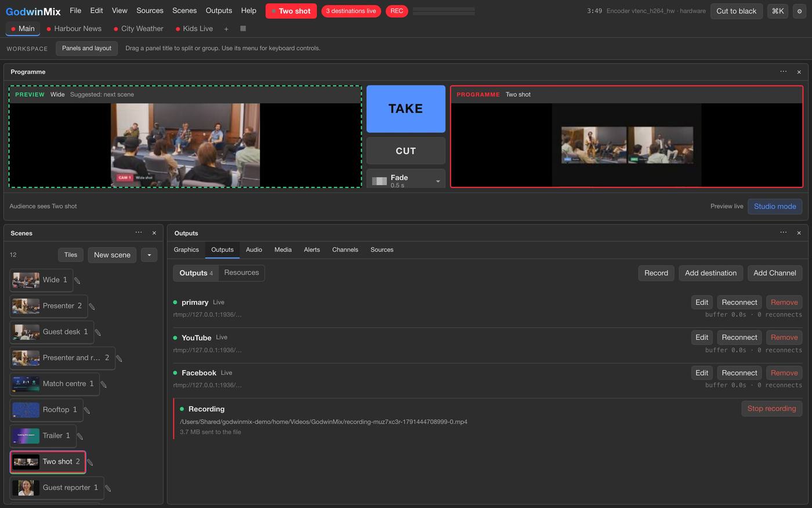This screenshot has width=812, height=508.
Task: Edit the Rooftop scene pencil icon
Action: coord(87,410)
